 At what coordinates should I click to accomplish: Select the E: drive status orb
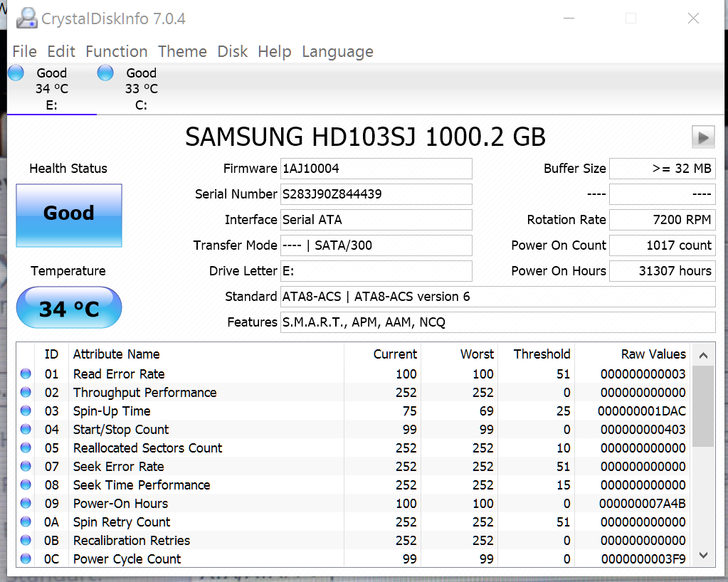[16, 73]
